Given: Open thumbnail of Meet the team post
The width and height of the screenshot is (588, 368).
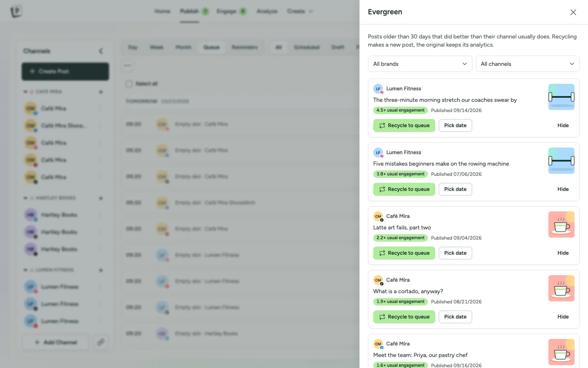Looking at the screenshot, I should click(x=561, y=352).
